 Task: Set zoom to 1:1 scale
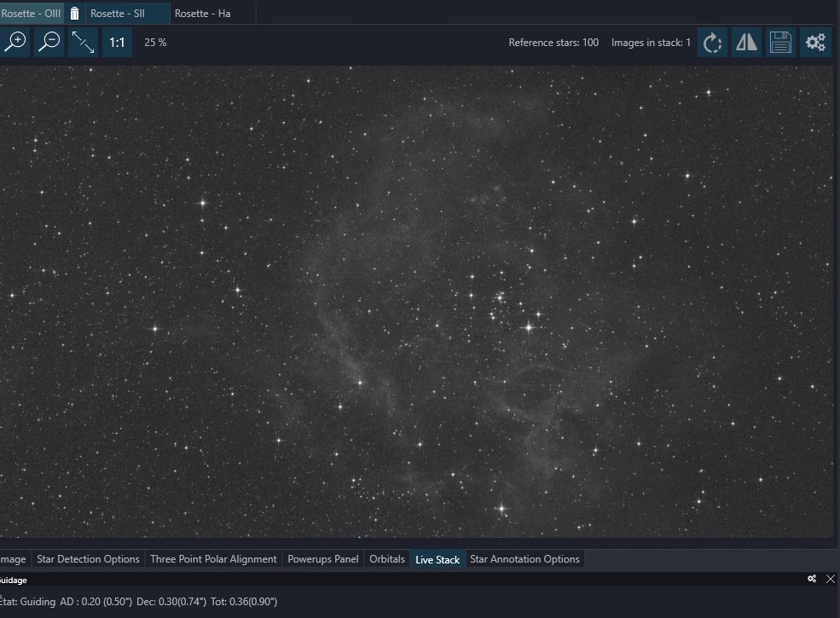[117, 43]
